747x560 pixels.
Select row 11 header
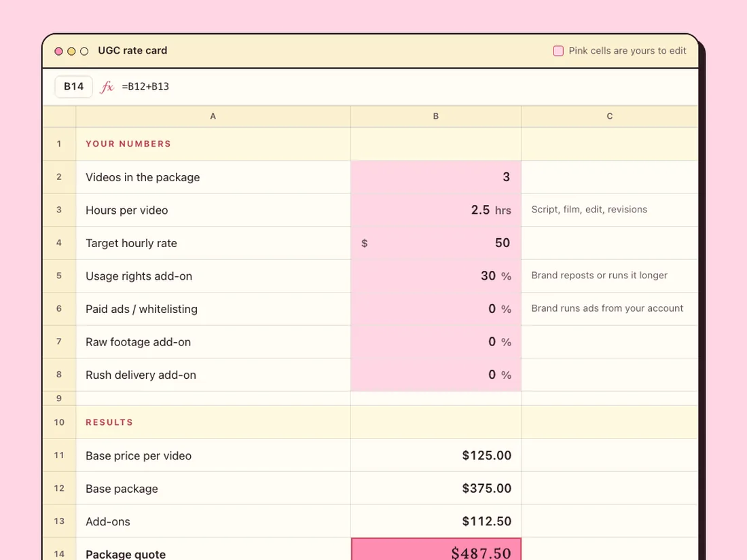pyautogui.click(x=59, y=455)
